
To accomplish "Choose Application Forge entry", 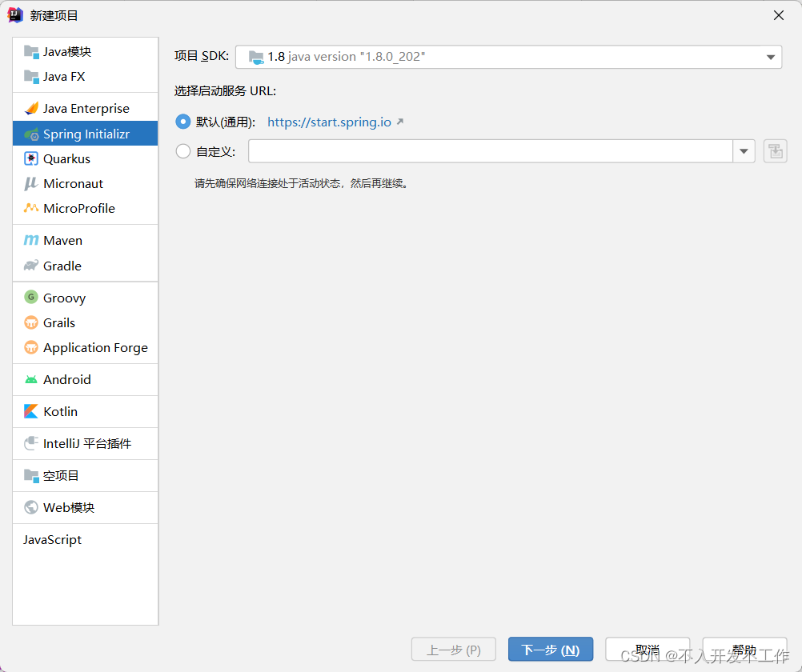I will (x=86, y=348).
